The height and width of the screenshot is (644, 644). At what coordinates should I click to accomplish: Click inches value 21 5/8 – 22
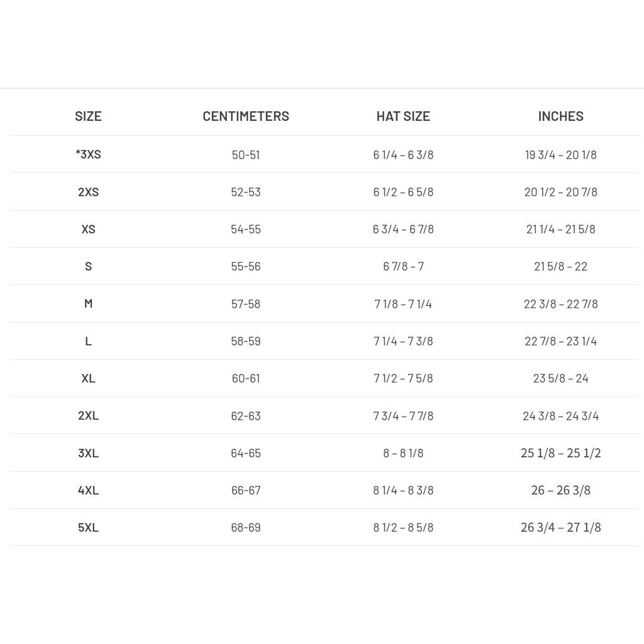[x=560, y=267]
